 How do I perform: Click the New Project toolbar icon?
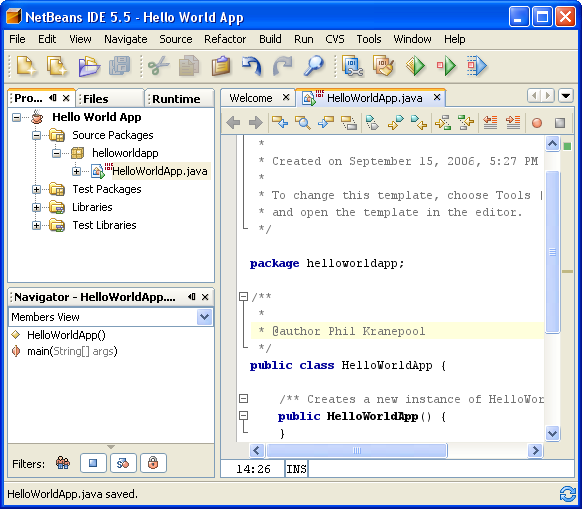[26, 66]
